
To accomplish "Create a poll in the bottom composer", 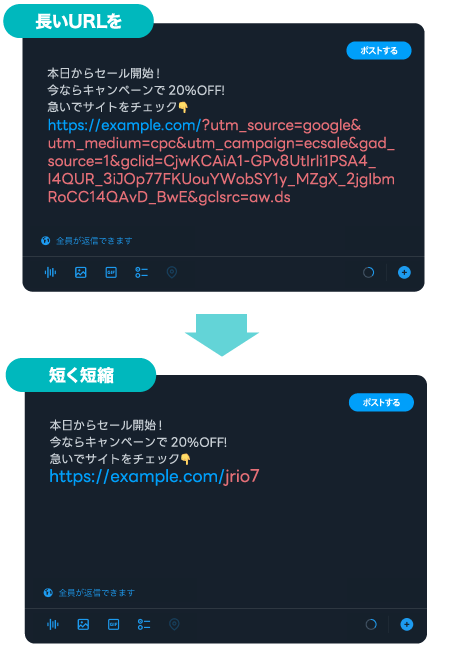I will click(x=144, y=624).
